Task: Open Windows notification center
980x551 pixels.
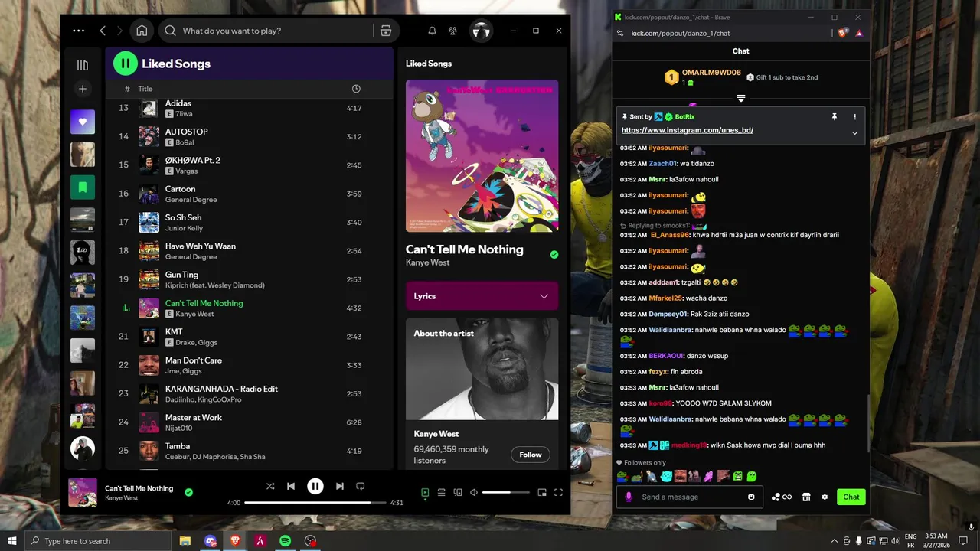Action: (x=964, y=541)
